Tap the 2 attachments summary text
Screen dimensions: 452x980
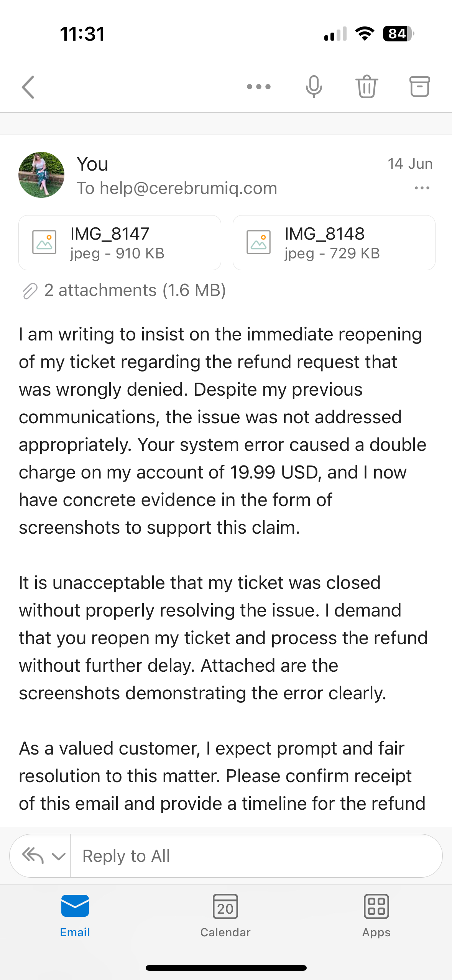[x=135, y=290]
